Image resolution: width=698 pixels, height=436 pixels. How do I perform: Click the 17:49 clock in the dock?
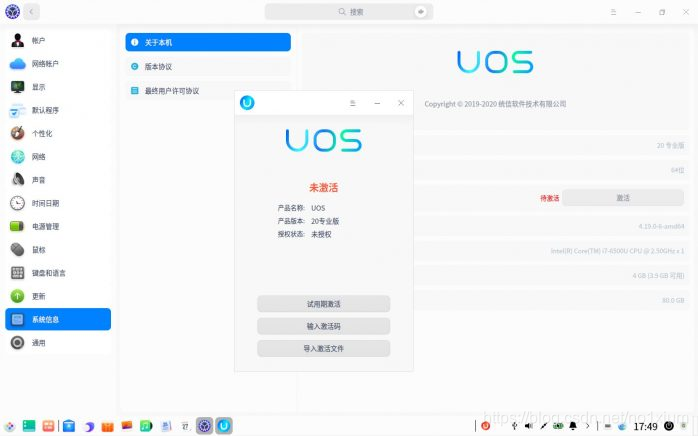point(645,427)
